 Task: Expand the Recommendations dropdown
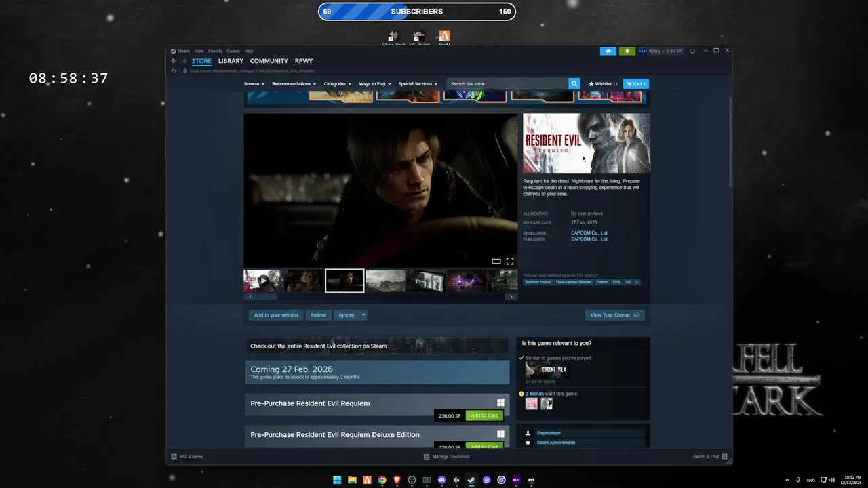click(x=294, y=84)
